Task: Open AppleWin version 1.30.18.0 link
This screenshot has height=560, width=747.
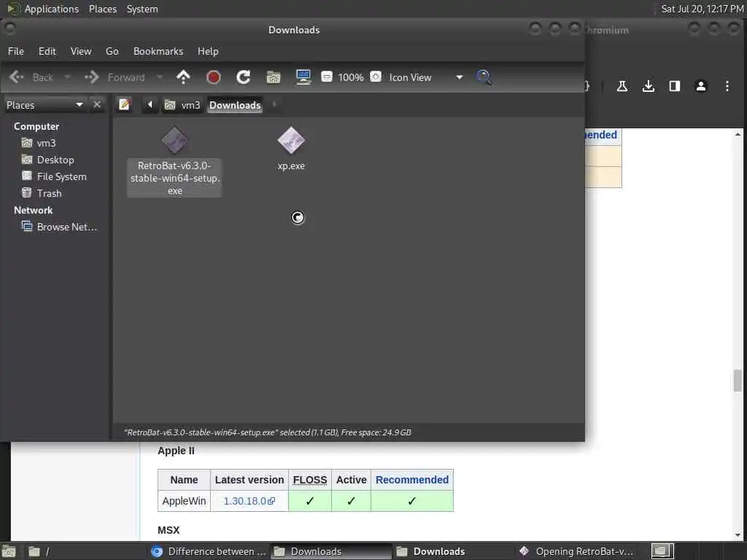Action: coord(249,501)
